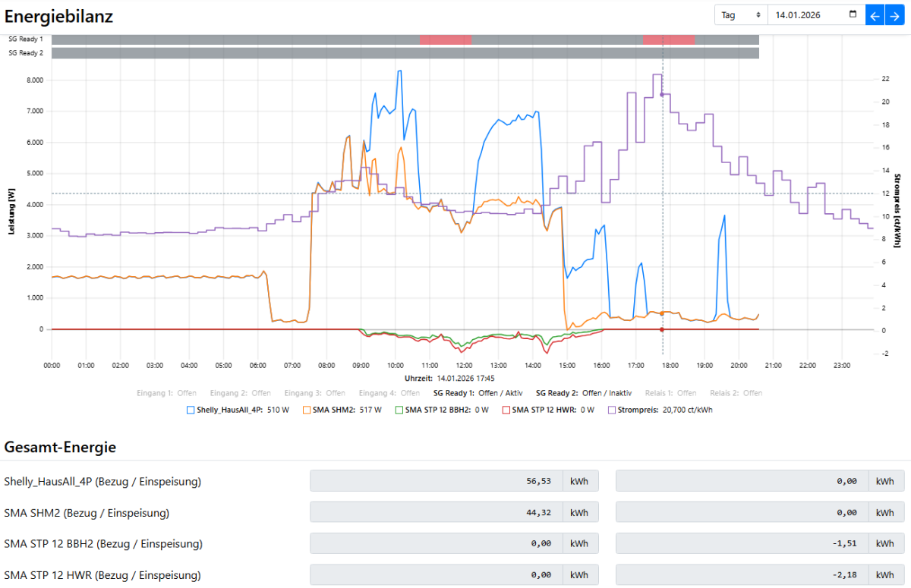Click Shelly_HausAll_4P Bezug field showing 56,53
The height and width of the screenshot is (588, 911).
[437, 481]
